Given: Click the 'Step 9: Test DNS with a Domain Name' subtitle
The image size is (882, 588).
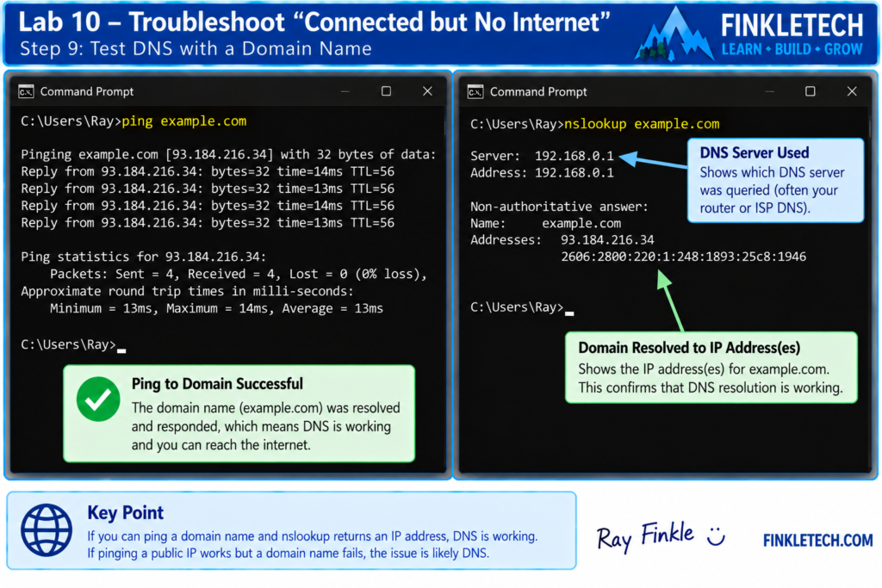Looking at the screenshot, I should pyautogui.click(x=196, y=49).
